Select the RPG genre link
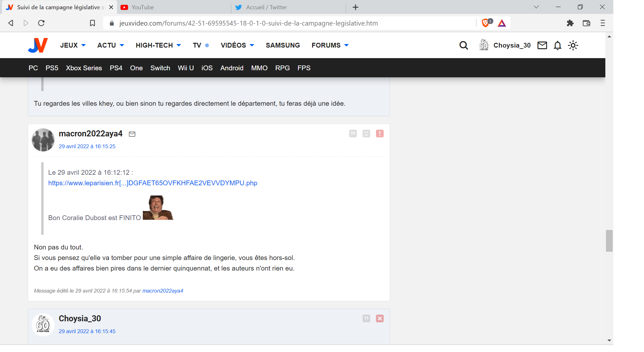The width and height of the screenshot is (644, 352). (x=282, y=68)
